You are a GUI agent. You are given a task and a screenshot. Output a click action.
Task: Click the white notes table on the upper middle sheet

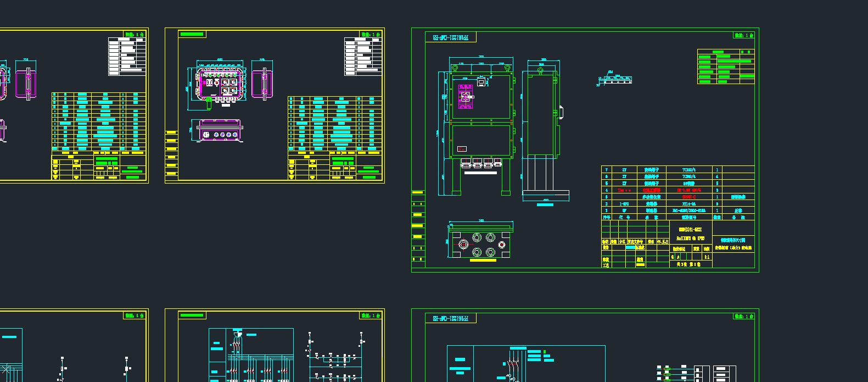(x=363, y=57)
